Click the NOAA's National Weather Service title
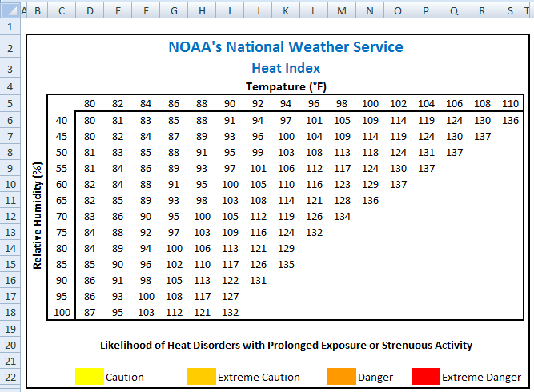This screenshot has height=392, width=534. tap(286, 47)
